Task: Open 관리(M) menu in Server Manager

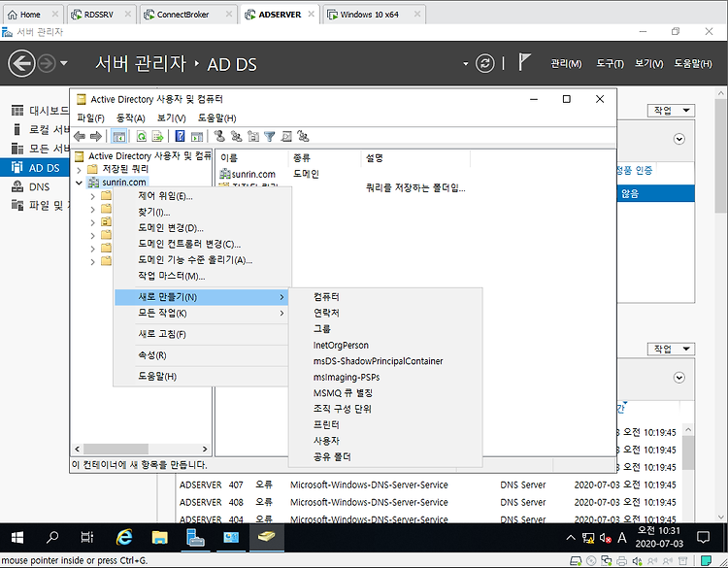Action: (x=566, y=64)
